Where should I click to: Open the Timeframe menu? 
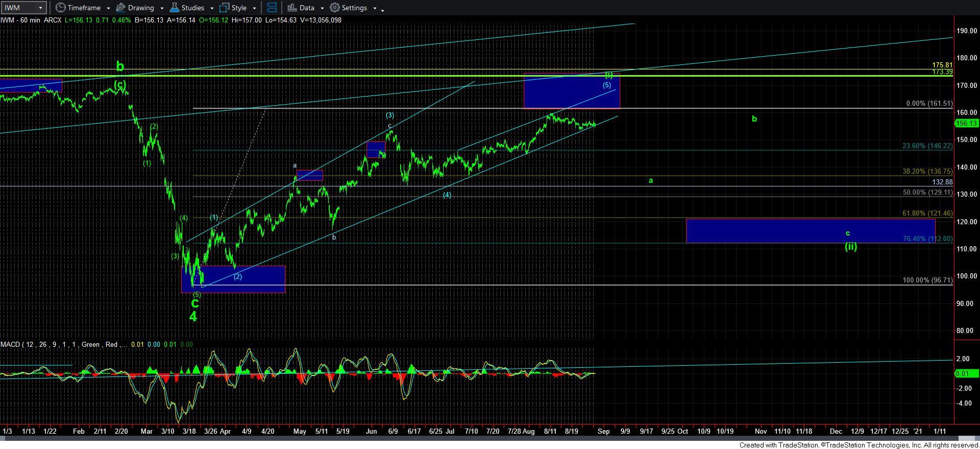pos(78,8)
